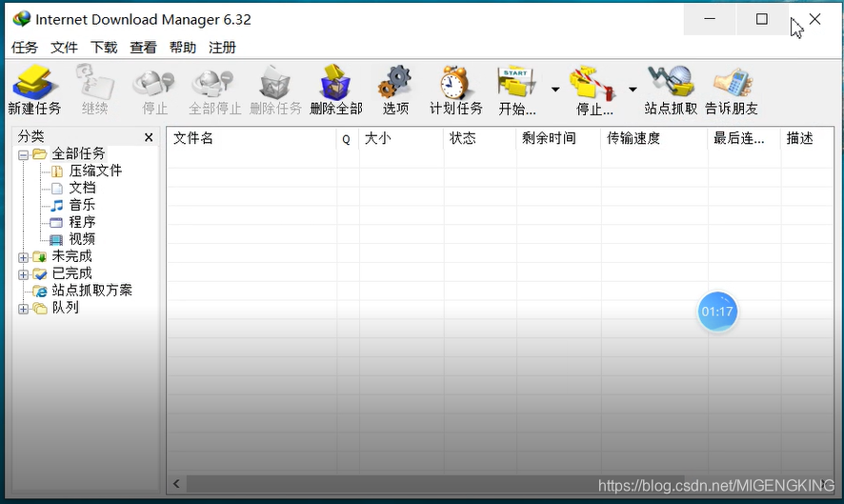Open the 查看 menu

pyautogui.click(x=143, y=48)
